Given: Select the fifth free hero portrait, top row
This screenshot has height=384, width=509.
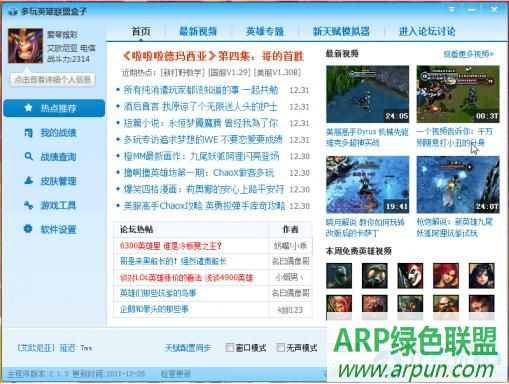Looking at the screenshot, I should tap(482, 276).
